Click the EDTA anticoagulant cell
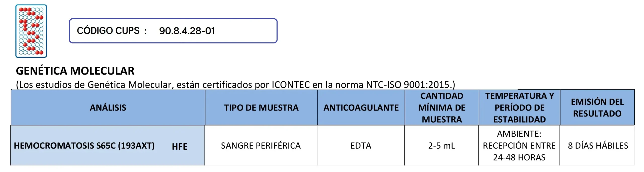This screenshot has width=644, height=172. pos(361,146)
